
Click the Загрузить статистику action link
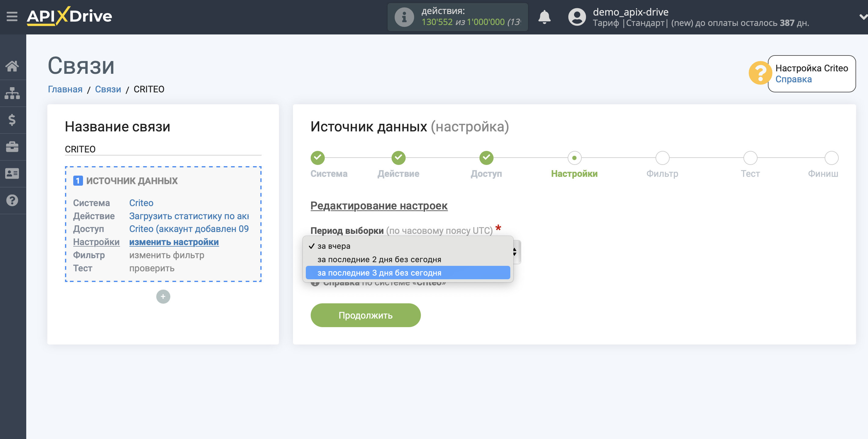coord(189,216)
